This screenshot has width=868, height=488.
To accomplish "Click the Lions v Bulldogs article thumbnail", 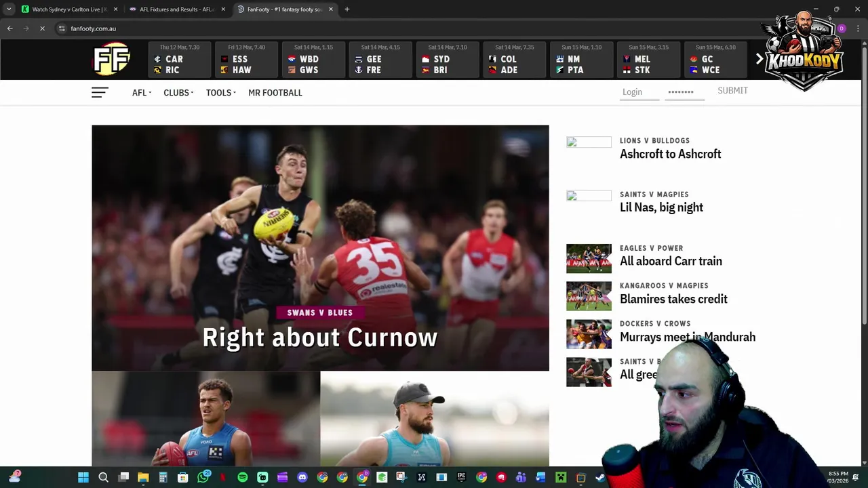I will click(x=589, y=142).
